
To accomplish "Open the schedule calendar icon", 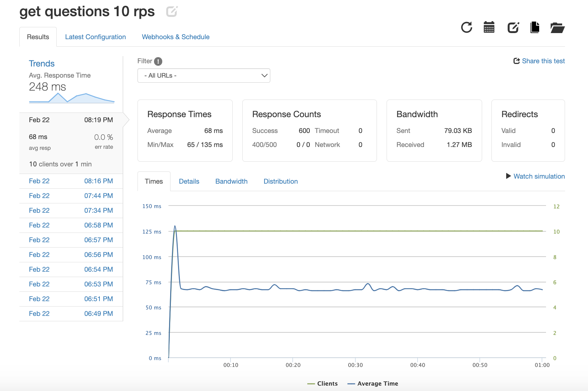I will [489, 27].
